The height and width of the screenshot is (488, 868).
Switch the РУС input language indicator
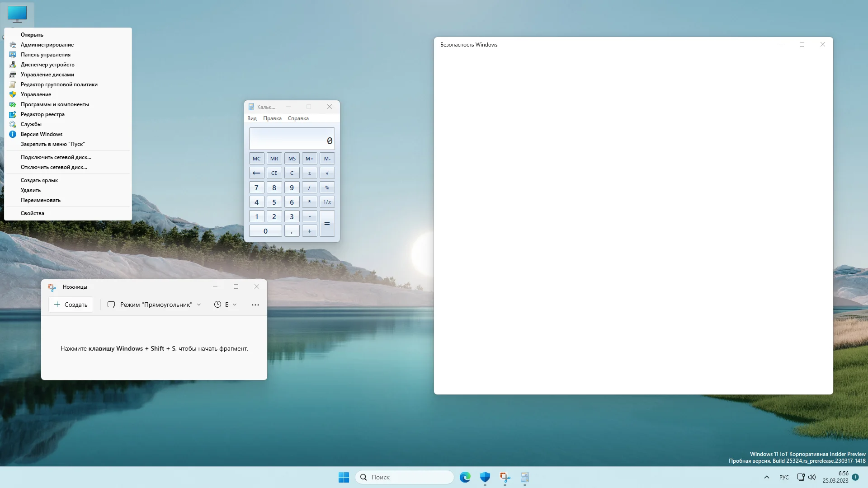click(x=784, y=477)
